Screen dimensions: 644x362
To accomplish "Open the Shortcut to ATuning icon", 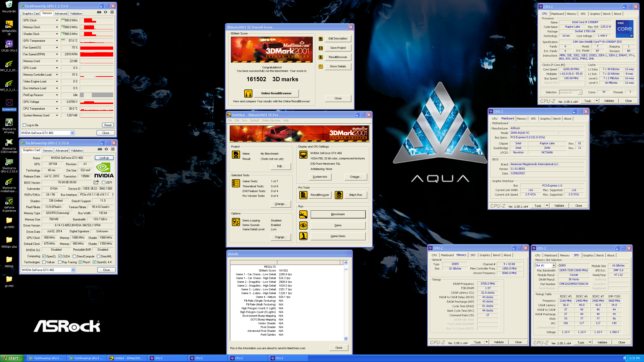I will click(9, 126).
